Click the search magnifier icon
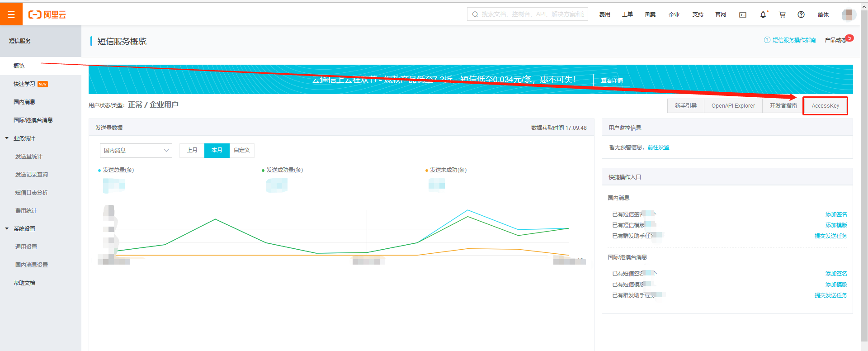868x351 pixels. point(475,14)
